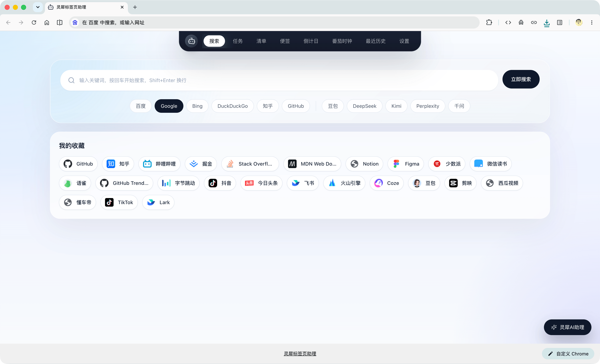Screen dimensions: 600x364
Task: Open the 剪映 bookmark
Action: (461, 183)
